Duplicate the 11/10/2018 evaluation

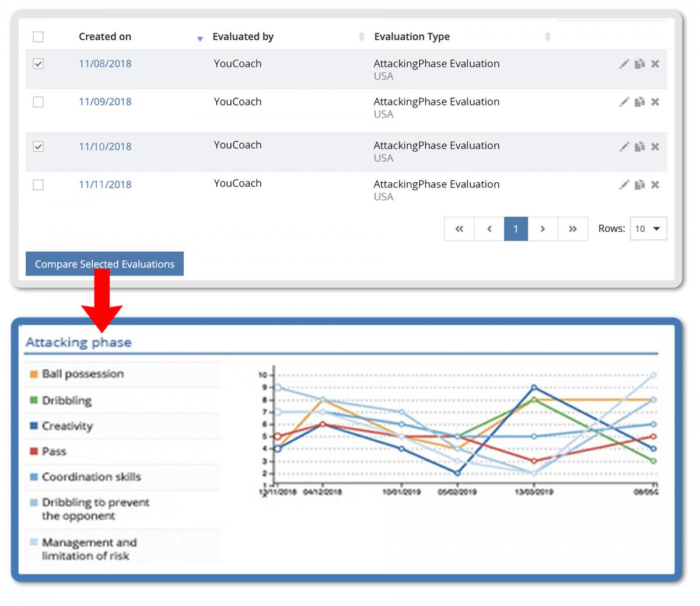pos(640,147)
